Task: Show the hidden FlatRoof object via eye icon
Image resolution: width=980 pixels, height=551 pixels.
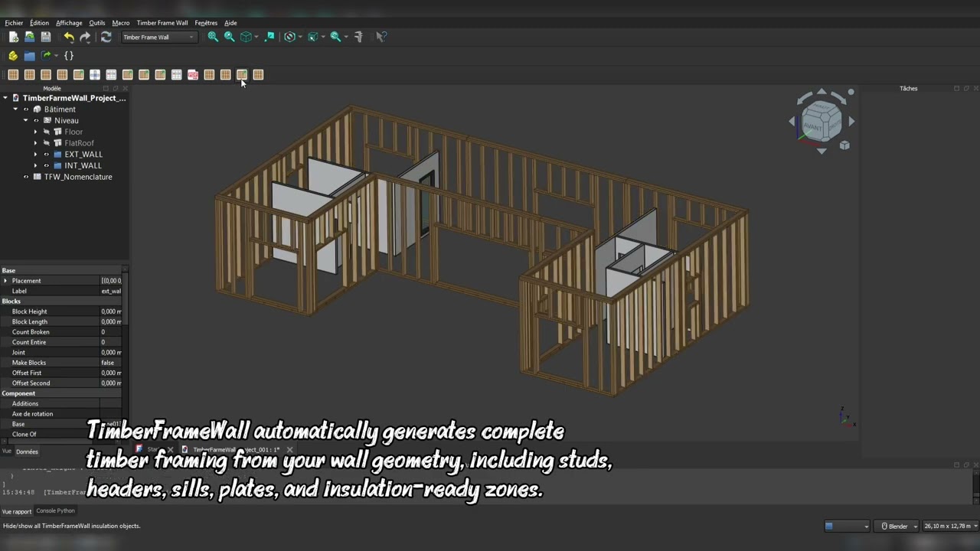Action: click(46, 143)
